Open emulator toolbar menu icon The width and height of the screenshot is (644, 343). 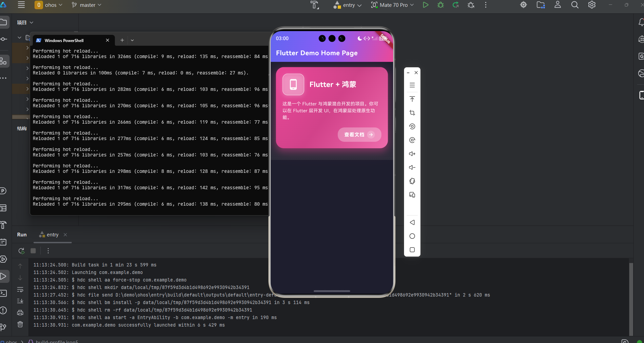[412, 85]
